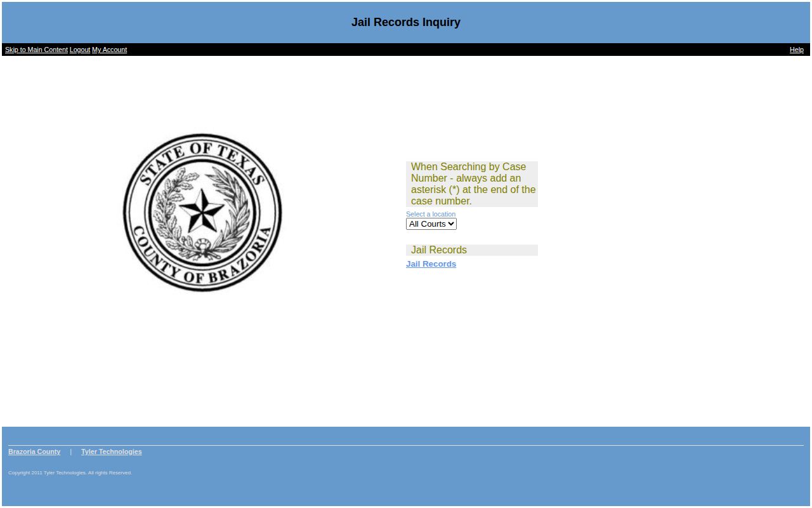This screenshot has height=508, width=812.
Task: Visit the Tyler Technologies footer link
Action: (x=111, y=451)
